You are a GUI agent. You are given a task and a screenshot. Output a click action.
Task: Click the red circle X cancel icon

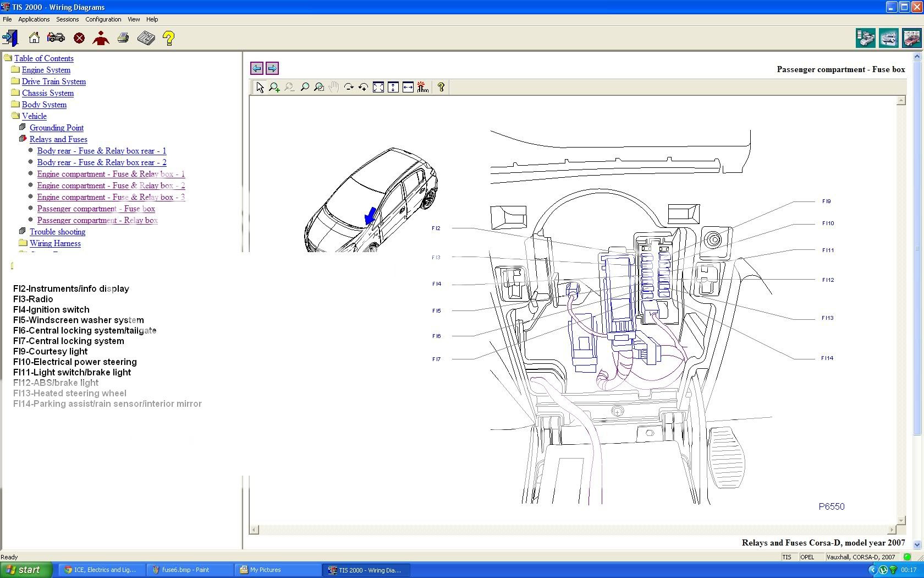[x=79, y=38]
